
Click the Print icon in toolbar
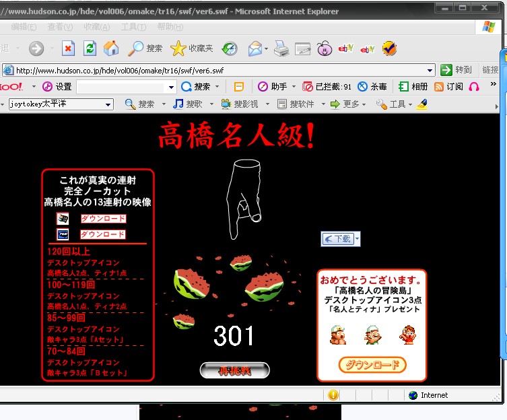coord(281,48)
